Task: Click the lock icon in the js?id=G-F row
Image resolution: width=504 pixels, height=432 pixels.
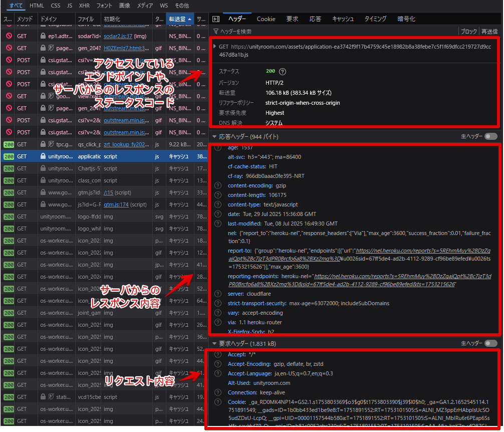Action: (43, 204)
